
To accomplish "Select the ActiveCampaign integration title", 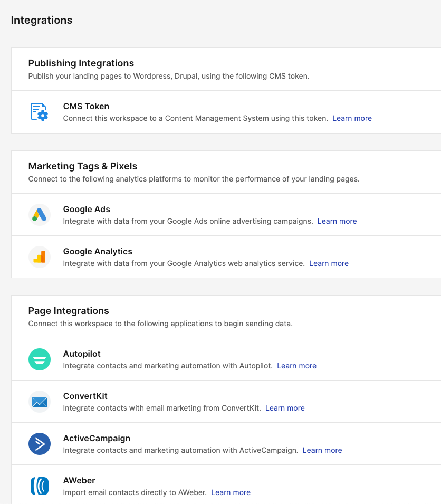I will [97, 438].
